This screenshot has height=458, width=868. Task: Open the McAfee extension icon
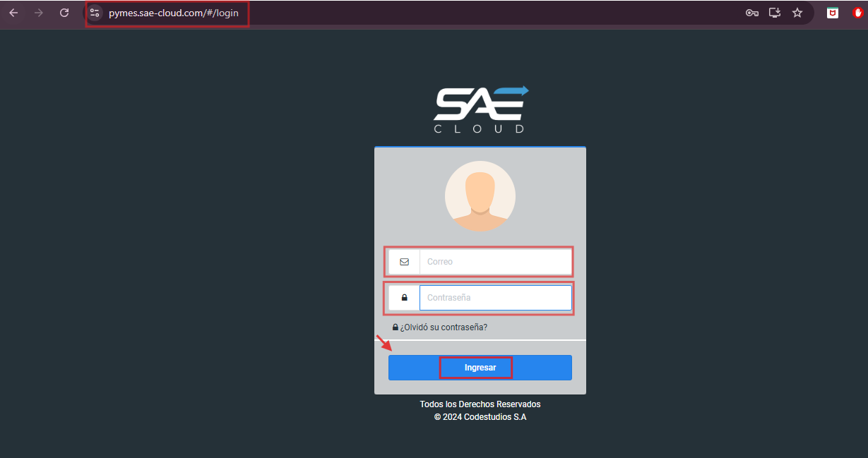pos(833,13)
